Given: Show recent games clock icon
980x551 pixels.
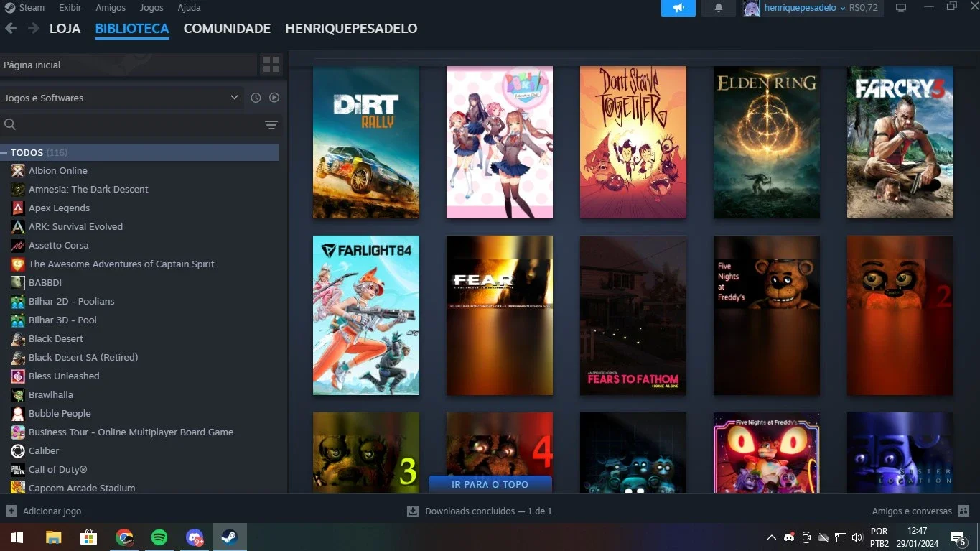Looking at the screenshot, I should click(x=256, y=98).
